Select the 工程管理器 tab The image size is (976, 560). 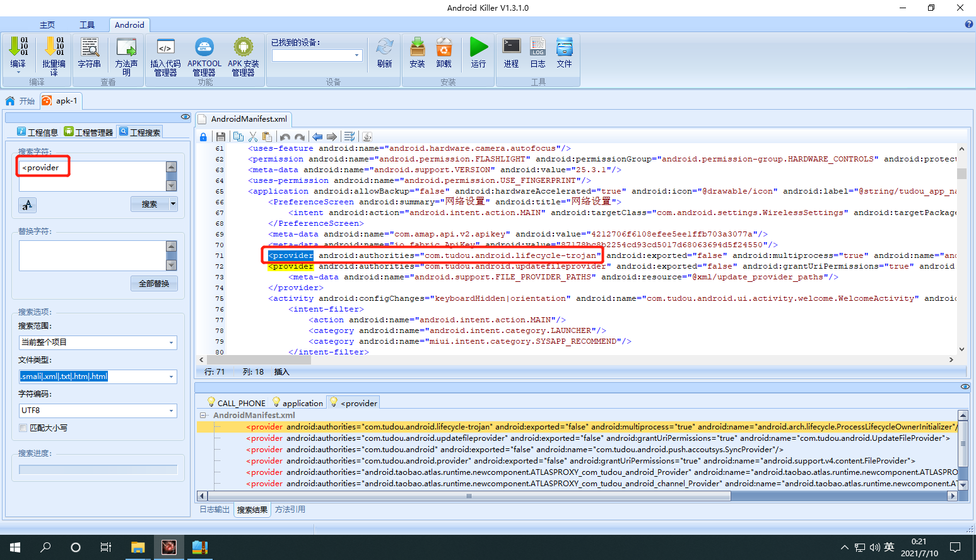click(89, 132)
